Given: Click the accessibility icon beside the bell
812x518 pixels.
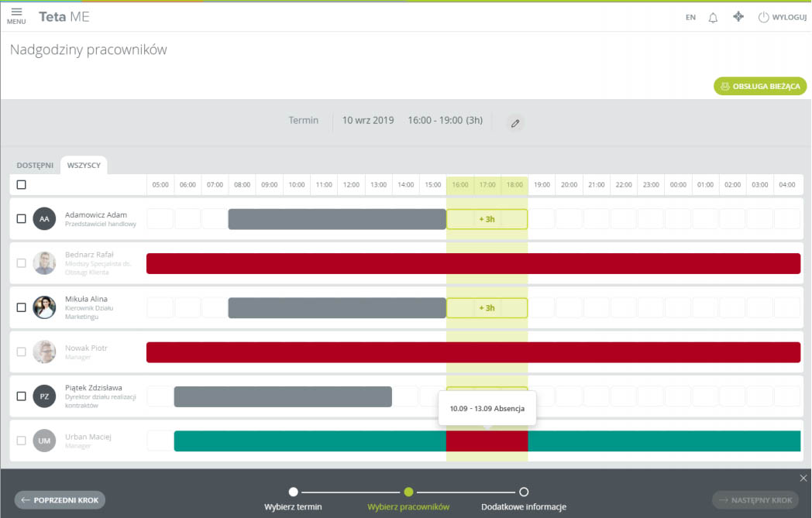Looking at the screenshot, I should [738, 16].
